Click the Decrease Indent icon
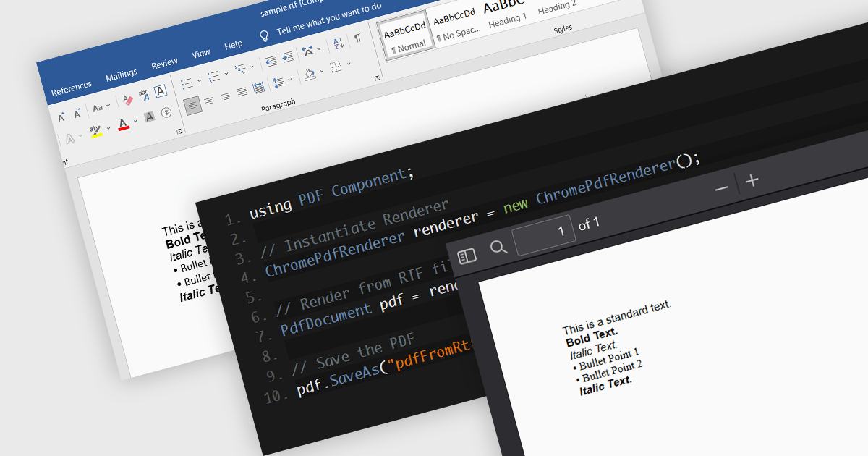The image size is (868, 456). [x=271, y=61]
